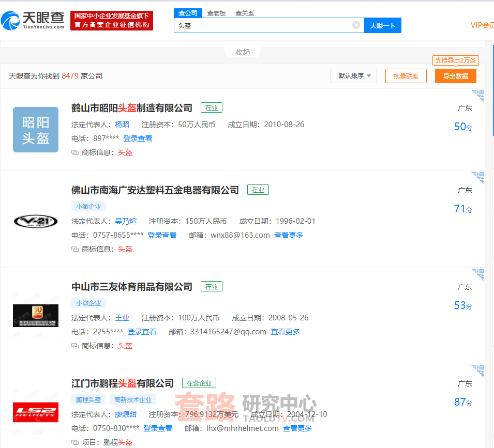Open company 中山市三友体育用品有限公司
The height and width of the screenshot is (448, 494).
pyautogui.click(x=132, y=287)
